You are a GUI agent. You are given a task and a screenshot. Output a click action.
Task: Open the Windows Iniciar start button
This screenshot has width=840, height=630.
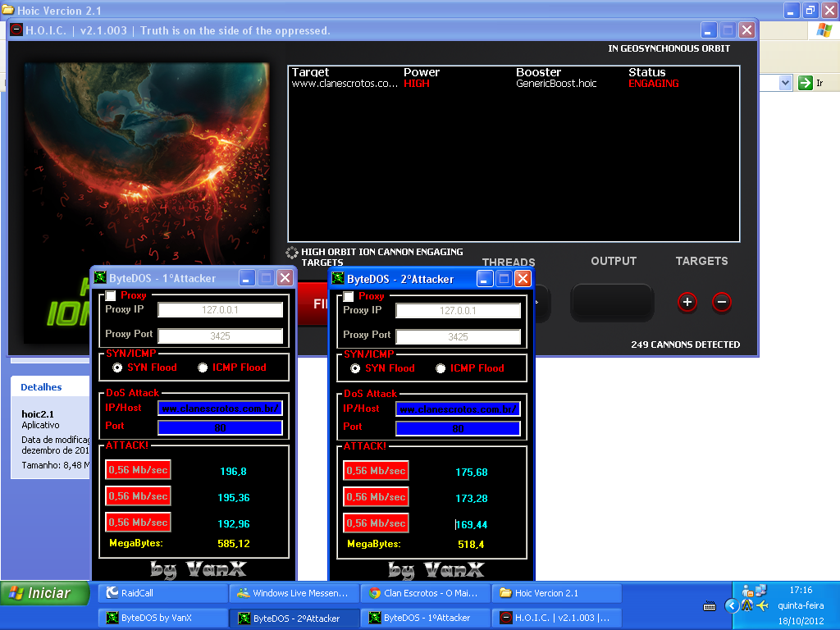point(45,593)
